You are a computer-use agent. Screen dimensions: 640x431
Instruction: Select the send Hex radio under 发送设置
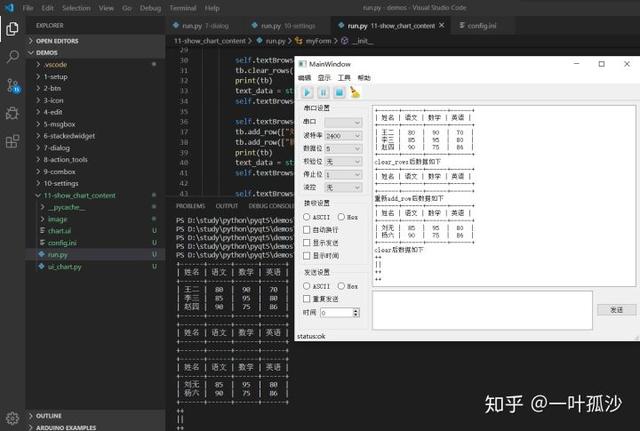[341, 286]
